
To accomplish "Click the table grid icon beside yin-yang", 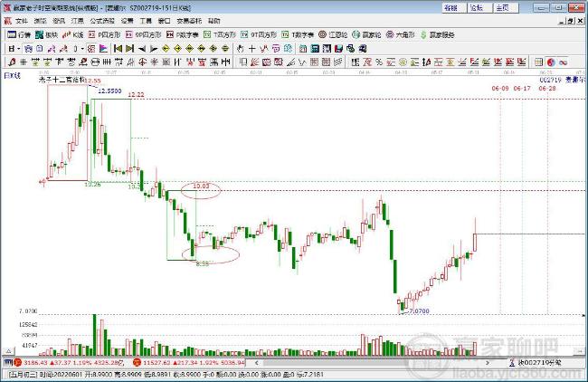I will 539,62.
